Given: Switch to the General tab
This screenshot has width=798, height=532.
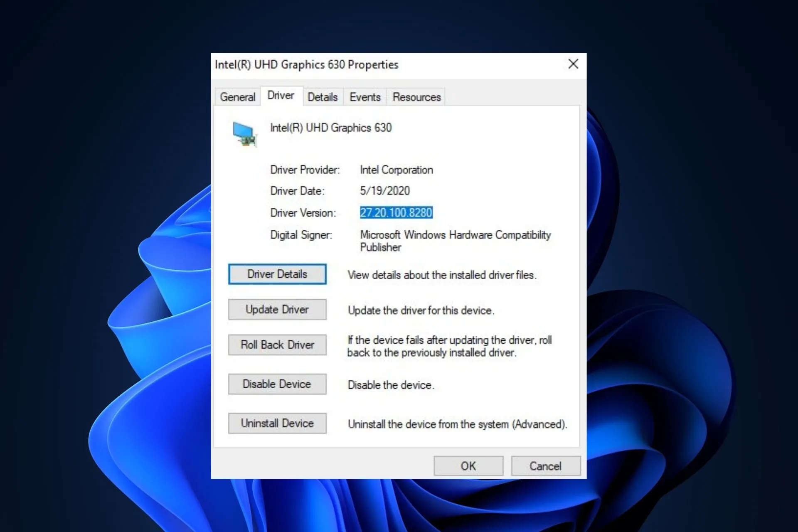Looking at the screenshot, I should [237, 97].
